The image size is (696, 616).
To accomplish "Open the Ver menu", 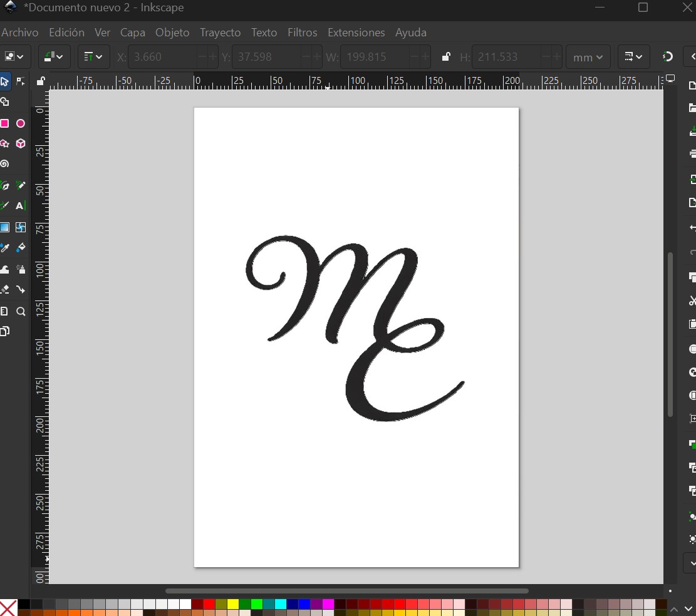I will (x=102, y=33).
